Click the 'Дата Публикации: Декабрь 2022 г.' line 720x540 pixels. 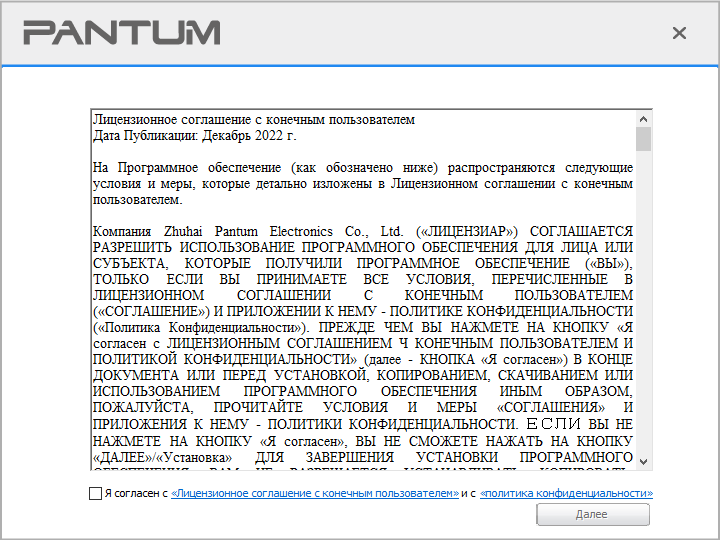[x=195, y=136]
